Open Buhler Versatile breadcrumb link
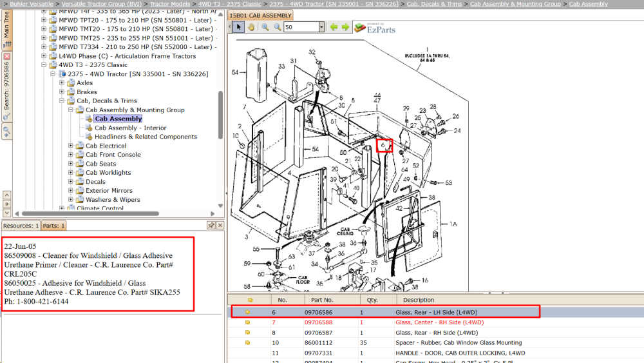644x363 pixels. (32, 4)
